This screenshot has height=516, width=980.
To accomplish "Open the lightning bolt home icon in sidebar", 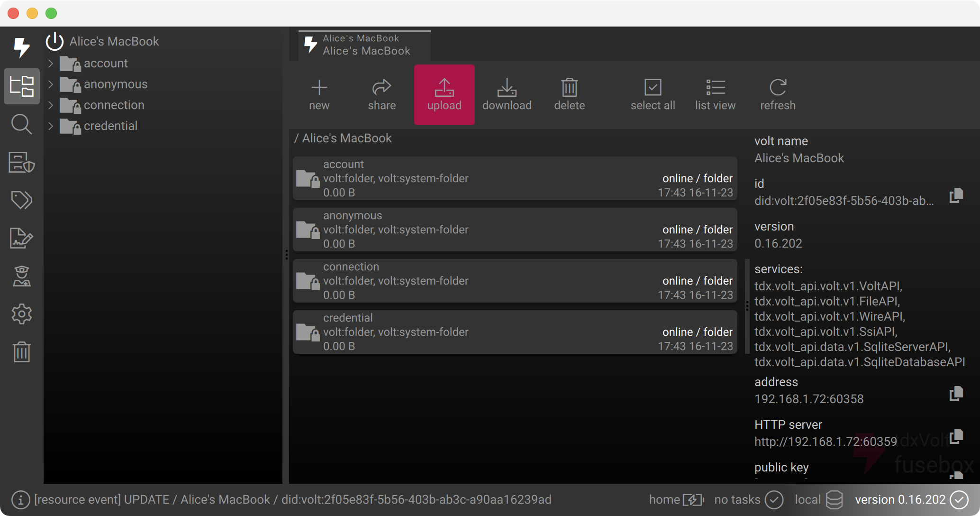I will (21, 47).
